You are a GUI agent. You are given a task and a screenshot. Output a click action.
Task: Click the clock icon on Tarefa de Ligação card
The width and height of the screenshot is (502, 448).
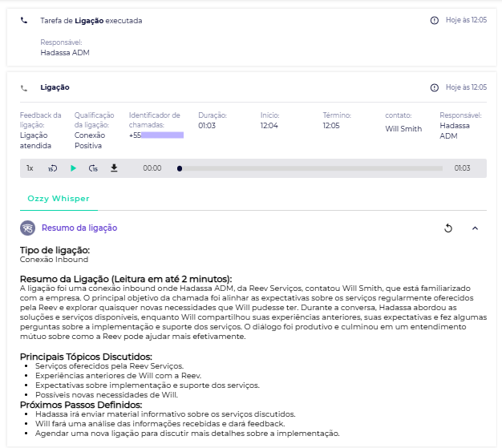tap(434, 21)
